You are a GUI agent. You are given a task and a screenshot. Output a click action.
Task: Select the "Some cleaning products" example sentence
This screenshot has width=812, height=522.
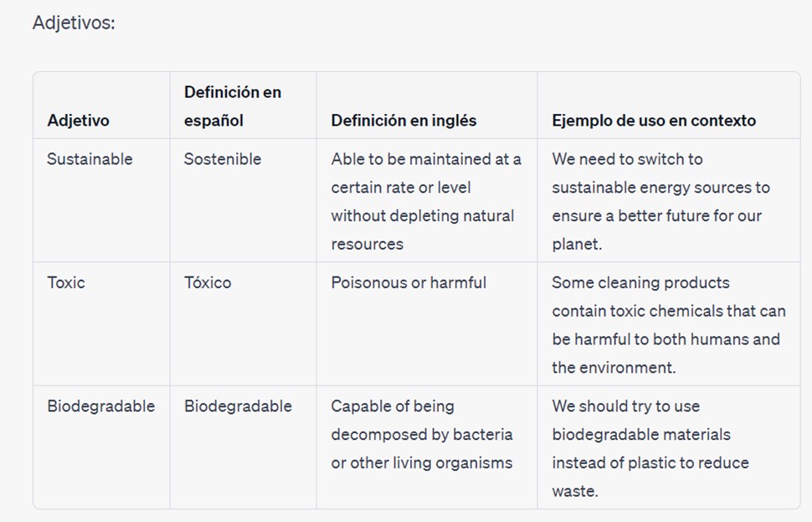point(640,282)
